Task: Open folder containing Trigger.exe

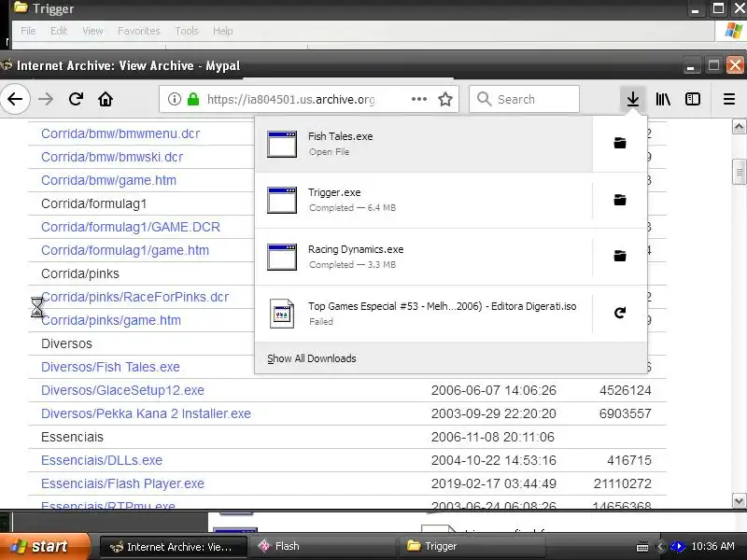Action: pyautogui.click(x=620, y=200)
